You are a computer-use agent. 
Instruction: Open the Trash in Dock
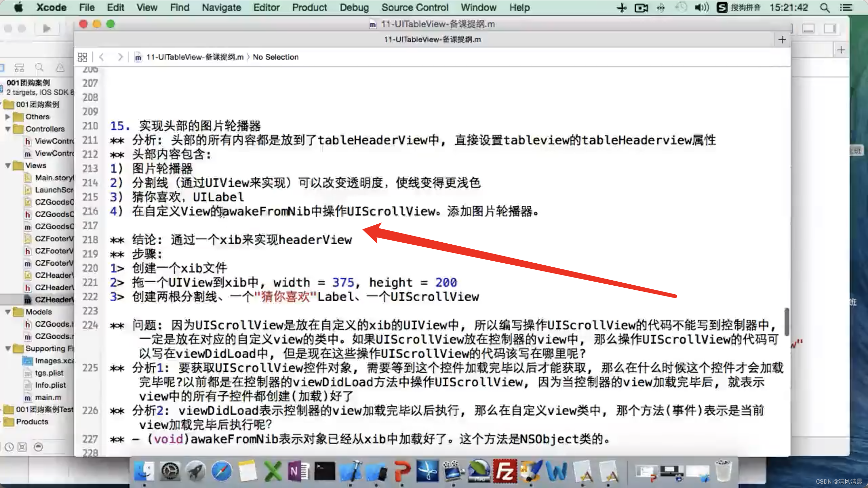tap(723, 470)
